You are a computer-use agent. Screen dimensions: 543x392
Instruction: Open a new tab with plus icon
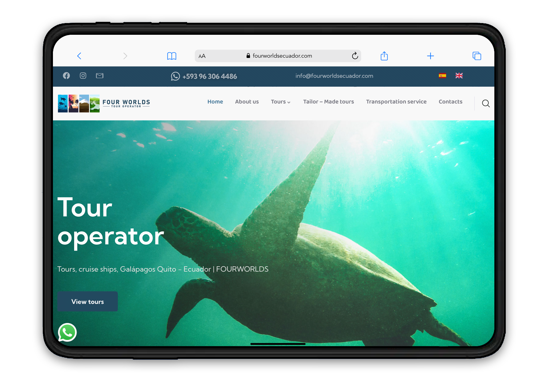pyautogui.click(x=430, y=56)
